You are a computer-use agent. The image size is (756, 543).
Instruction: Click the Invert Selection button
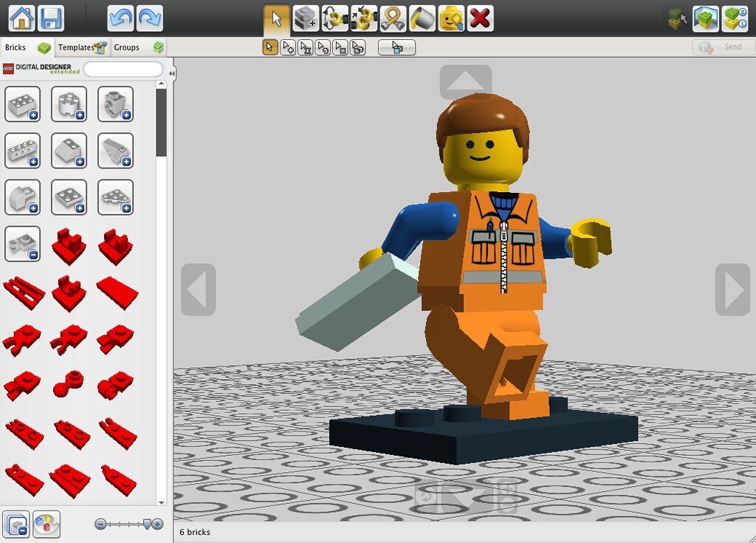(x=396, y=47)
